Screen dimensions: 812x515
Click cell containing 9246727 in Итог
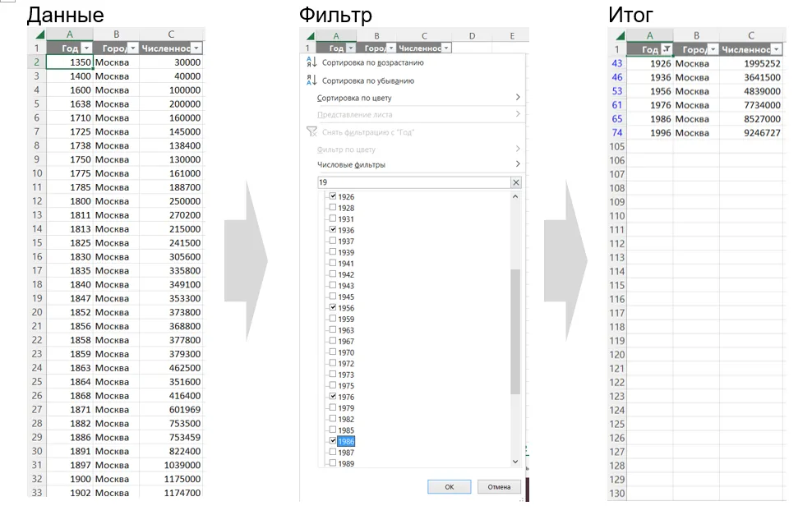pos(751,132)
